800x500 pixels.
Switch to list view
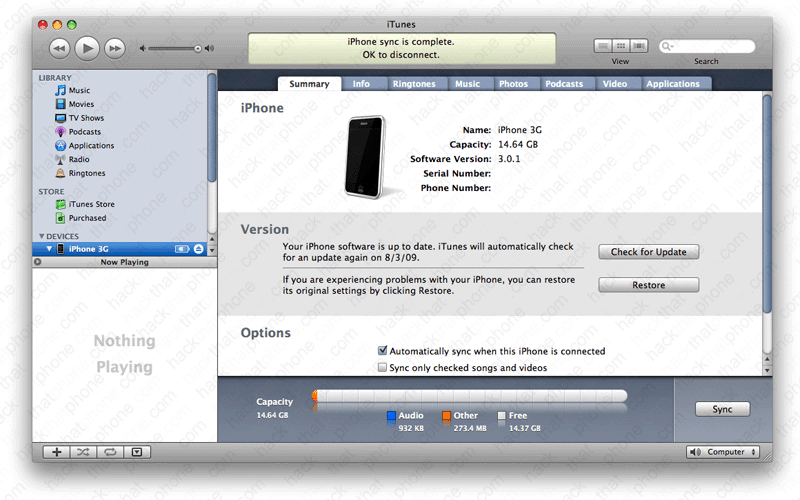coord(603,46)
